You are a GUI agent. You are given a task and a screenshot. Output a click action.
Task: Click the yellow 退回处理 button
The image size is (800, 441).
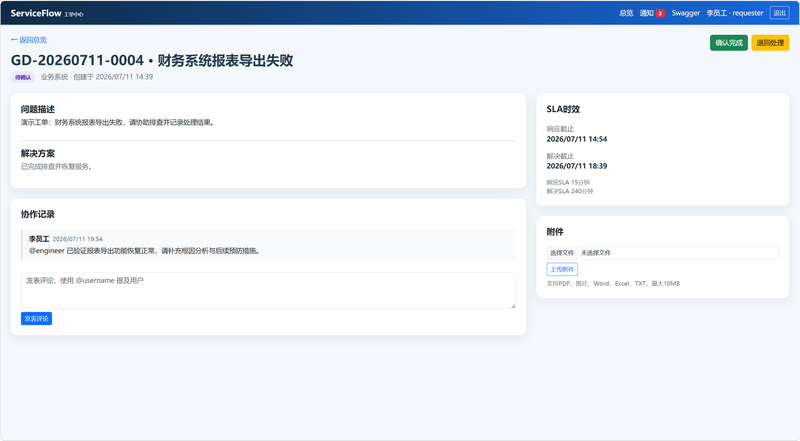[770, 43]
